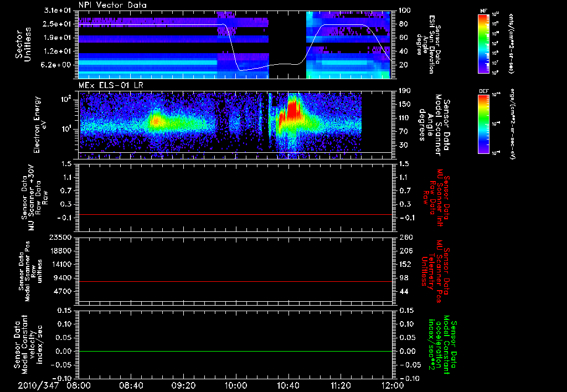The image size is (567, 392).
Task: Click the 12:00 time axis label
Action: pos(392,385)
